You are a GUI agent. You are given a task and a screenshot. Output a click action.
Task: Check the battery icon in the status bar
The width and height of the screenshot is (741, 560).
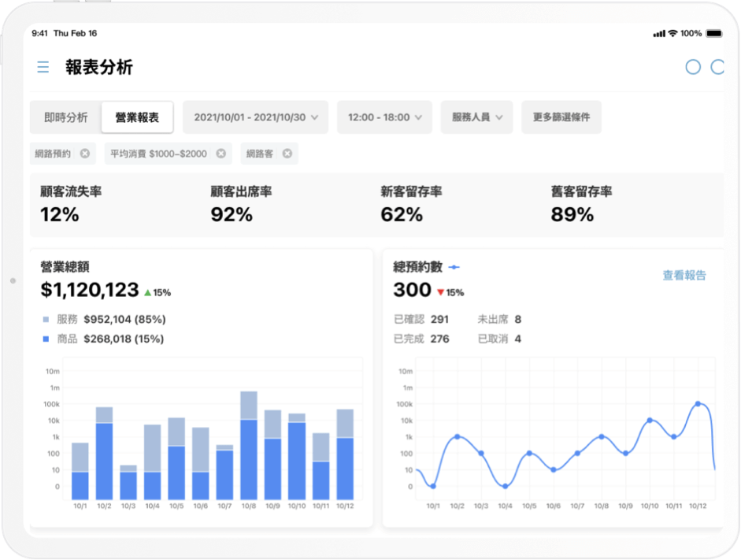[x=714, y=34]
